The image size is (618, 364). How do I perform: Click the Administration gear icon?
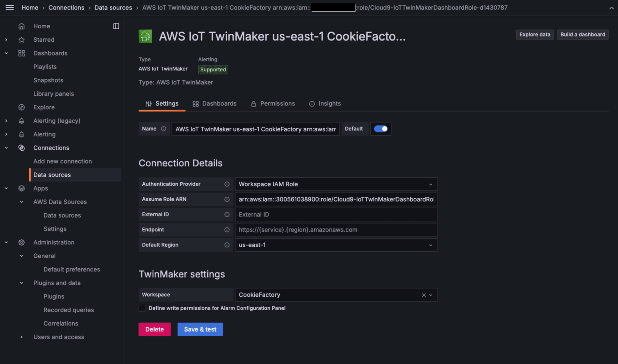pyautogui.click(x=21, y=242)
